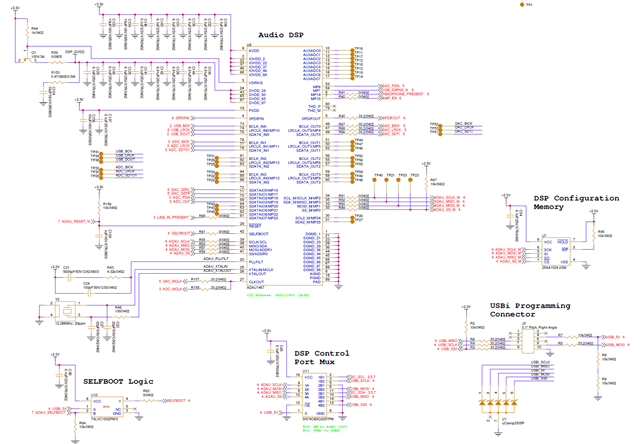Select the U11 SN74CB3Q3257PW mux body
This screenshot has width=640, height=444.
pos(314,395)
